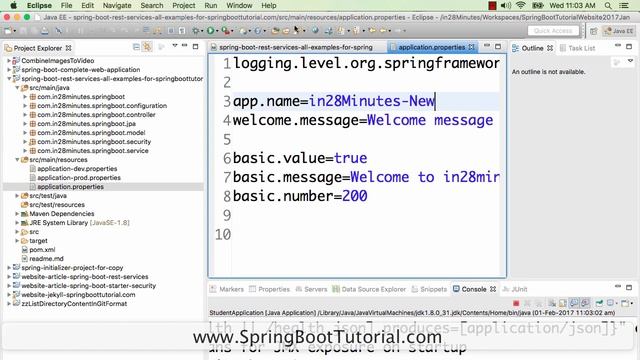
Task: Collapse the src/main/java folder
Action: 17,87
